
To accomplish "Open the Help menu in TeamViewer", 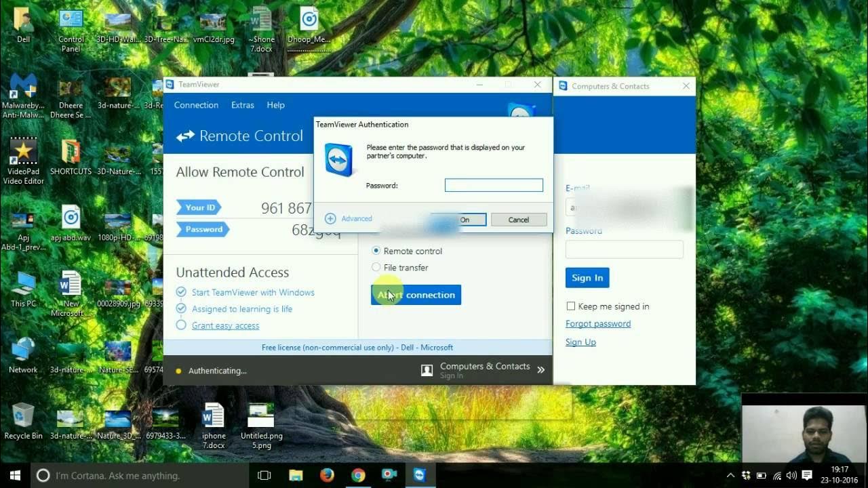I will click(x=275, y=105).
